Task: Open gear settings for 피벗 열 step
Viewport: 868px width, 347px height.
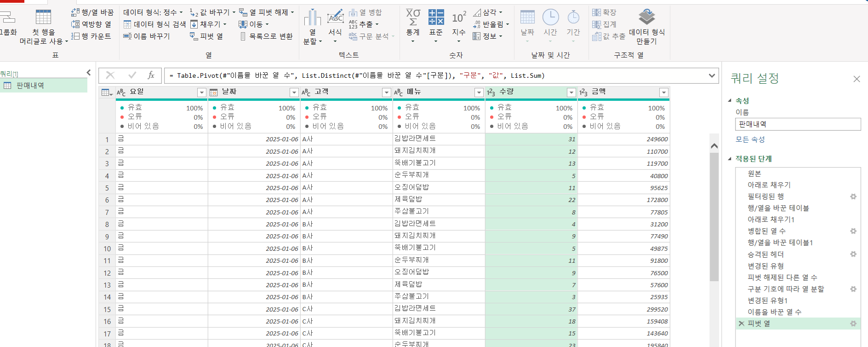Action: pos(853,324)
